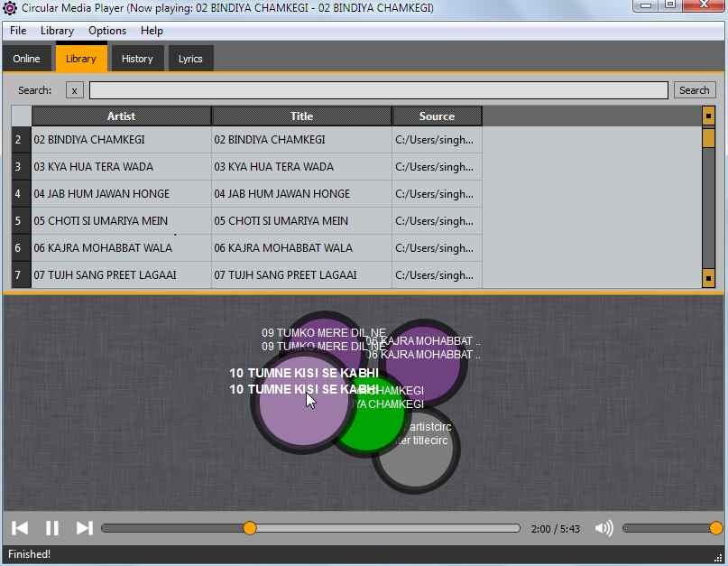Click the seek bar track past the handle
The height and width of the screenshot is (566, 728).
pos(388,528)
